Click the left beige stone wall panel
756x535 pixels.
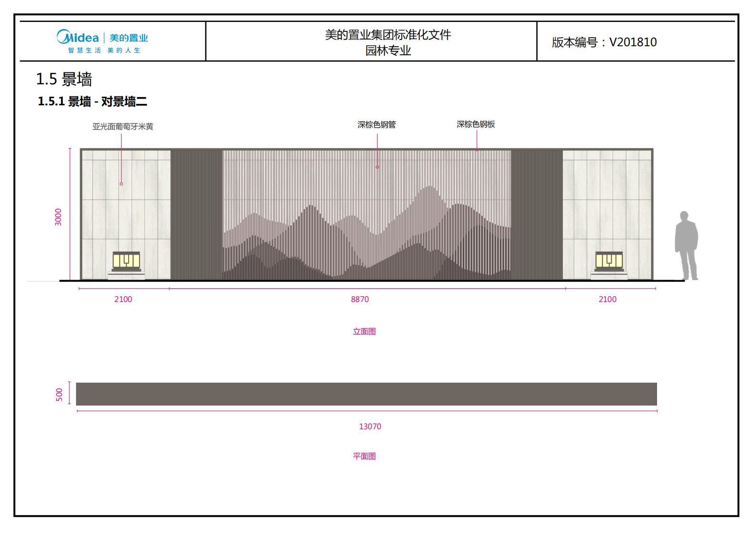(x=126, y=214)
